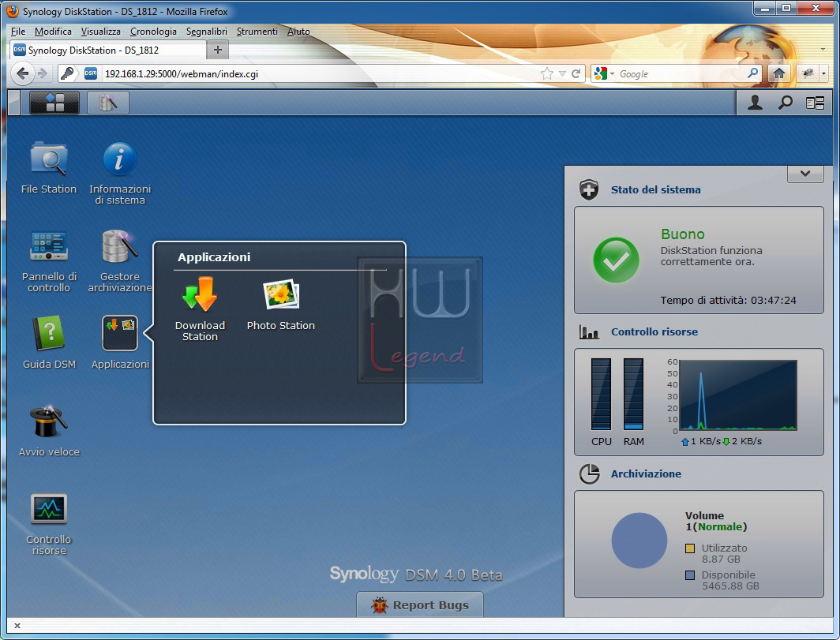Open the Cronologia menu
Viewport: 840px width, 640px height.
pyautogui.click(x=153, y=32)
